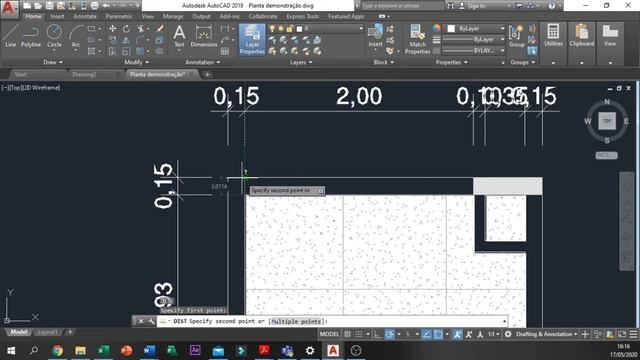
Task: Click the Insert block icon
Action: tap(375, 36)
